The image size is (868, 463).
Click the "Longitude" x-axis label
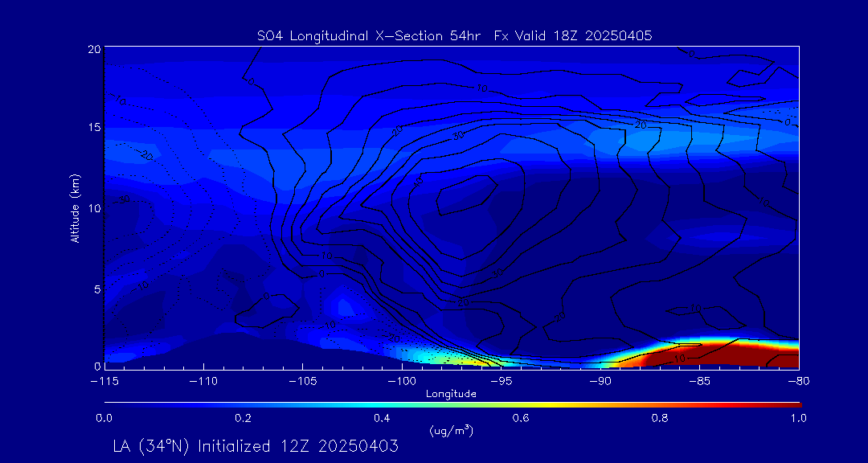point(451,394)
